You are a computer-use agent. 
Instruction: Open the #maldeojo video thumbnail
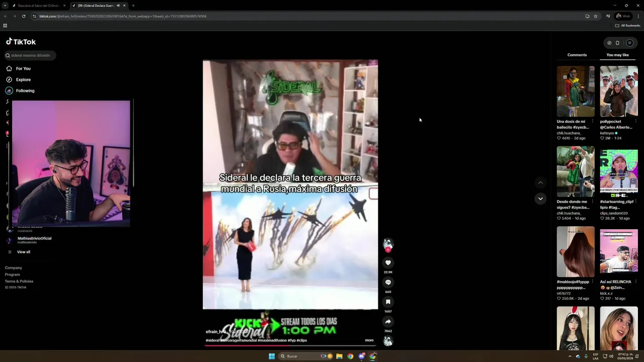(576, 251)
